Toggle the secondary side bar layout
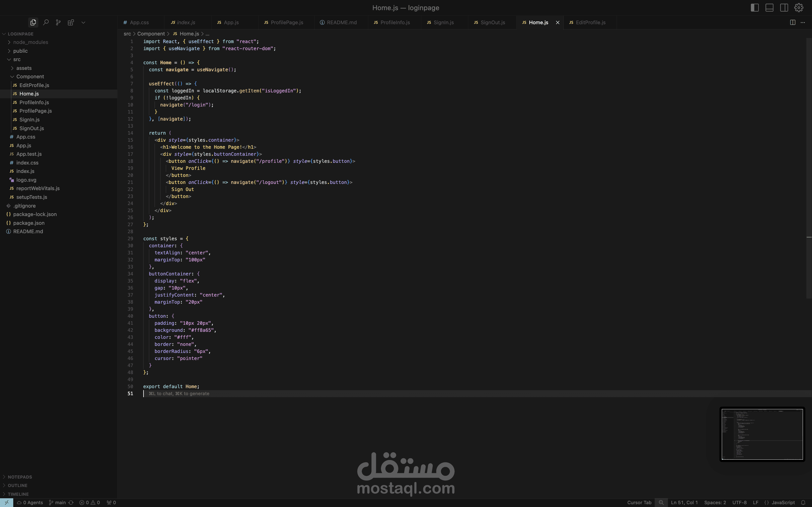 point(784,7)
